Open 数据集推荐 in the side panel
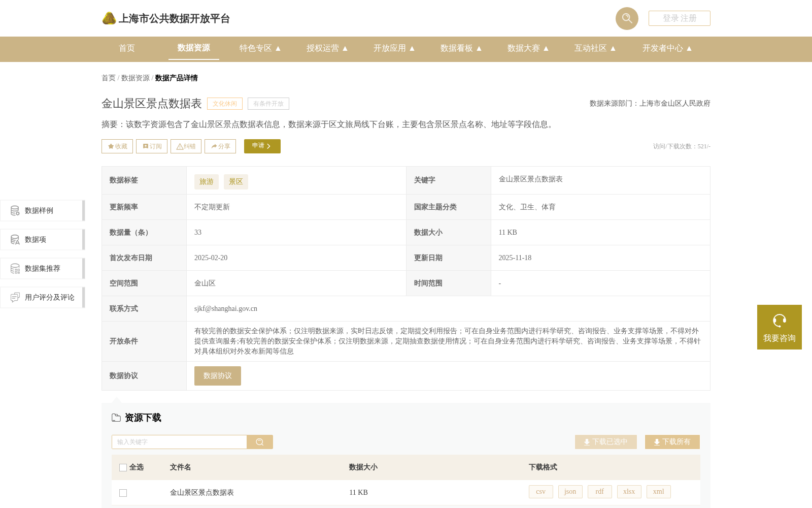 click(x=42, y=269)
